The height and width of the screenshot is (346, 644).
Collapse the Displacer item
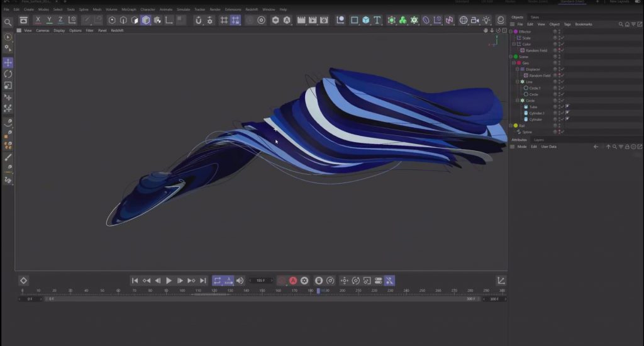point(518,69)
